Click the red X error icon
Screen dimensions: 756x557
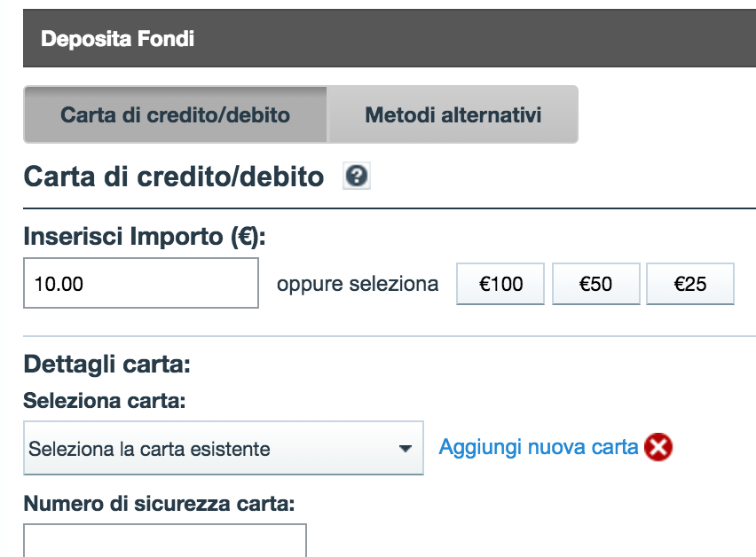658,447
